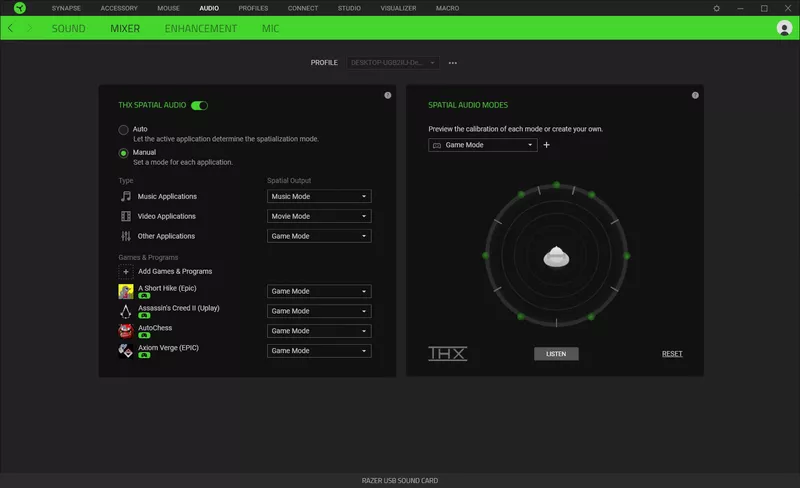Open the Studio tab
800x488 pixels.
pyautogui.click(x=349, y=8)
